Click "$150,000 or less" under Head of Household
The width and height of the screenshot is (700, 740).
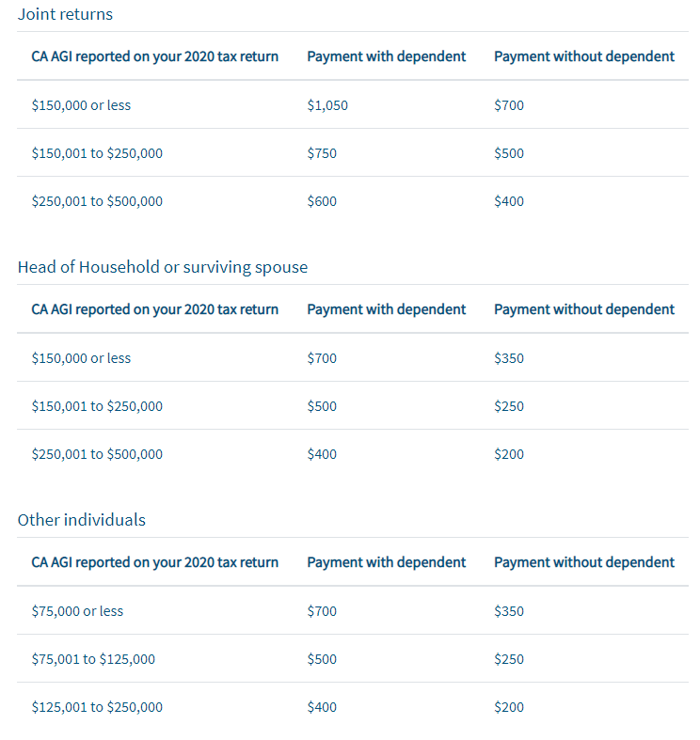tap(81, 358)
